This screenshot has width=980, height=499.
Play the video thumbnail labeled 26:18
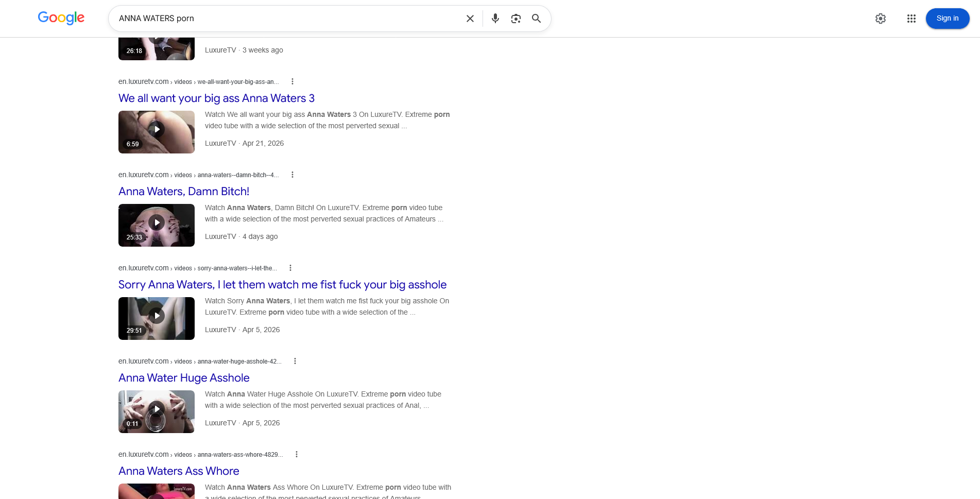click(x=157, y=48)
